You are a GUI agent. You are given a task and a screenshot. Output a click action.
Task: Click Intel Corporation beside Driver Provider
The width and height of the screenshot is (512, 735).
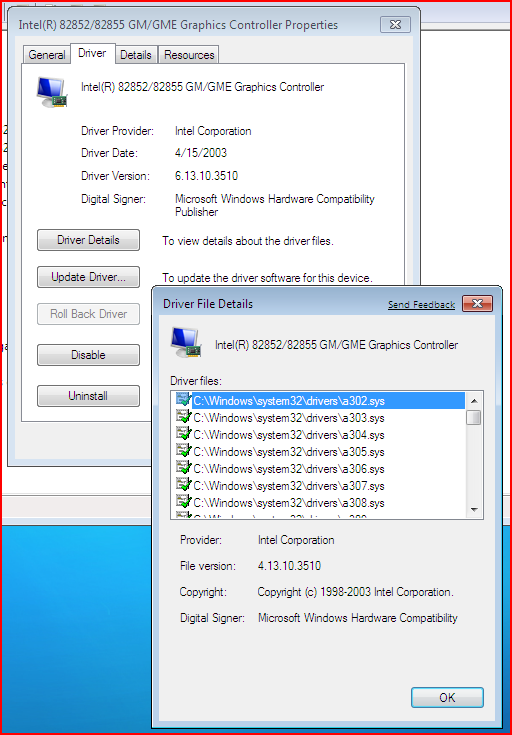tap(213, 131)
